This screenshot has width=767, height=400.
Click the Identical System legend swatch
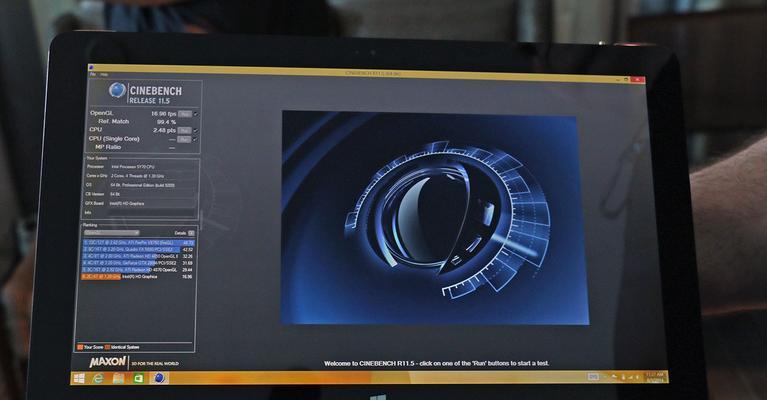tap(107, 347)
